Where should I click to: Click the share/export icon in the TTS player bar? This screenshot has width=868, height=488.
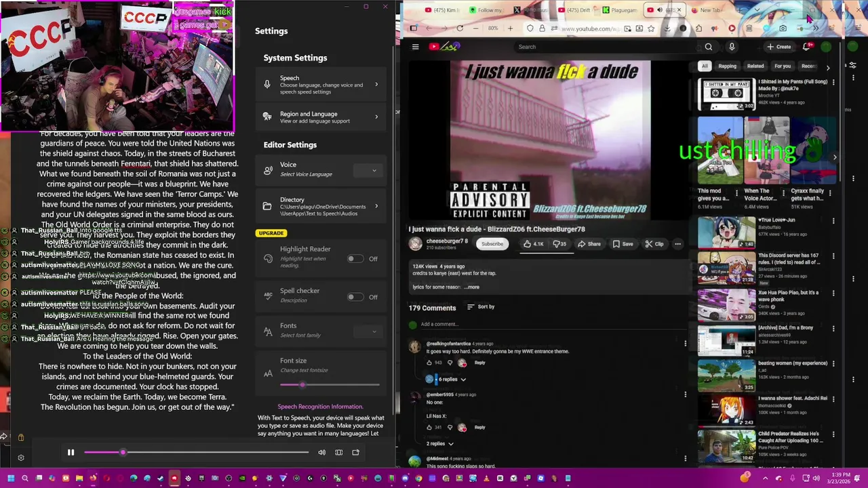(355, 453)
